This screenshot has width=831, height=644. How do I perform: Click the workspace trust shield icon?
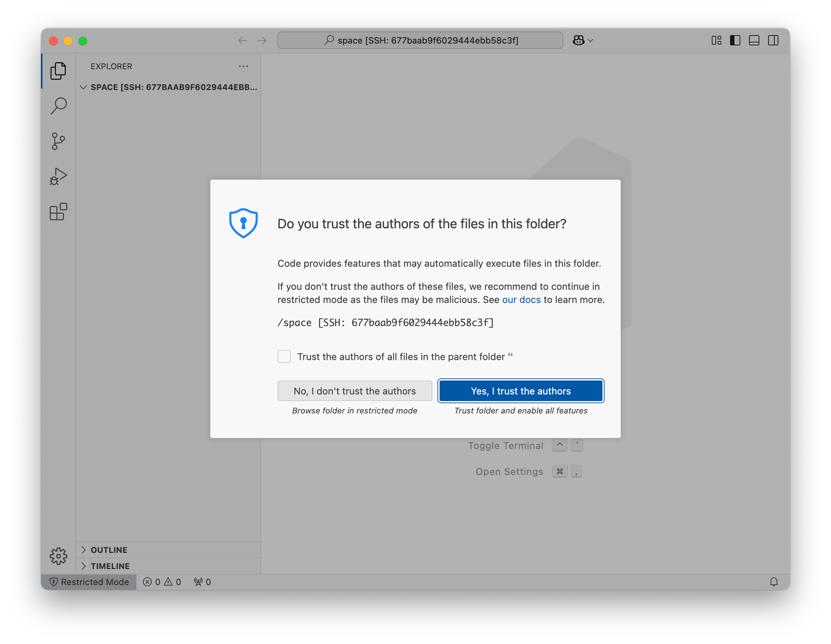click(x=244, y=223)
